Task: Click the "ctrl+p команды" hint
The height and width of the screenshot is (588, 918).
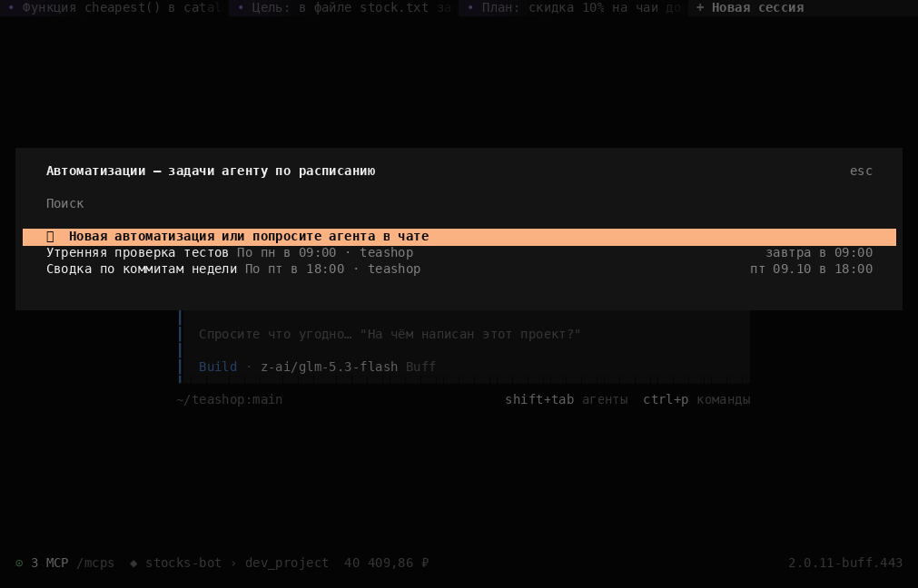Action: (x=696, y=399)
